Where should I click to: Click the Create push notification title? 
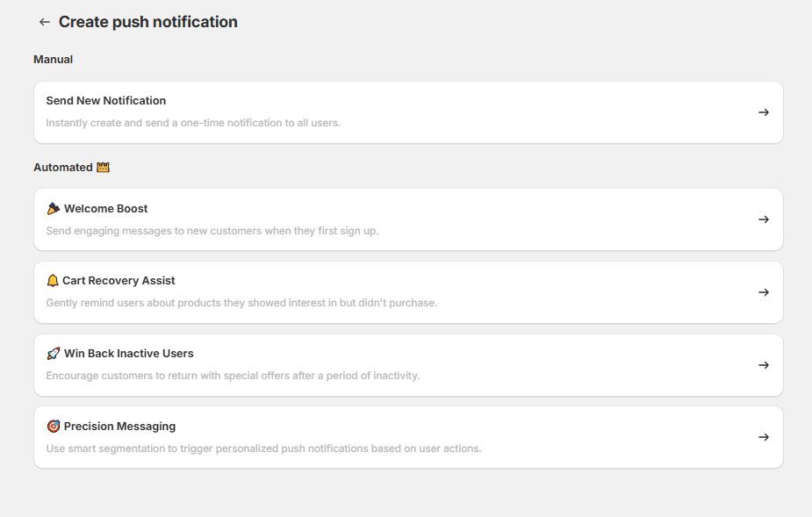point(147,21)
